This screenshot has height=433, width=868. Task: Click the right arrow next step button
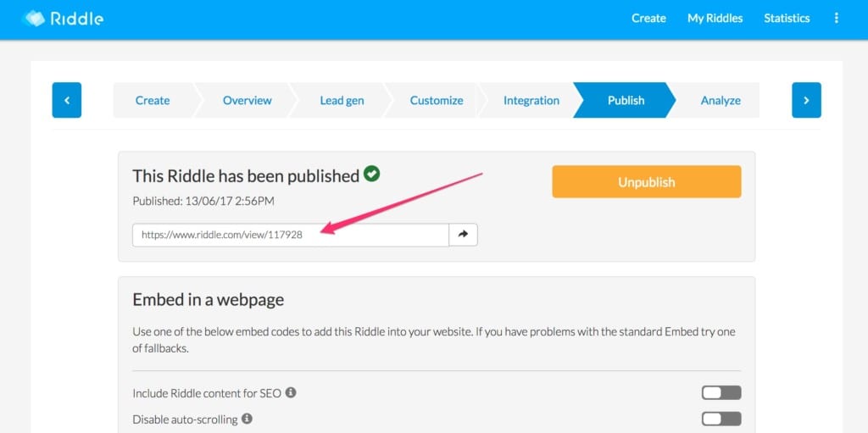click(807, 100)
